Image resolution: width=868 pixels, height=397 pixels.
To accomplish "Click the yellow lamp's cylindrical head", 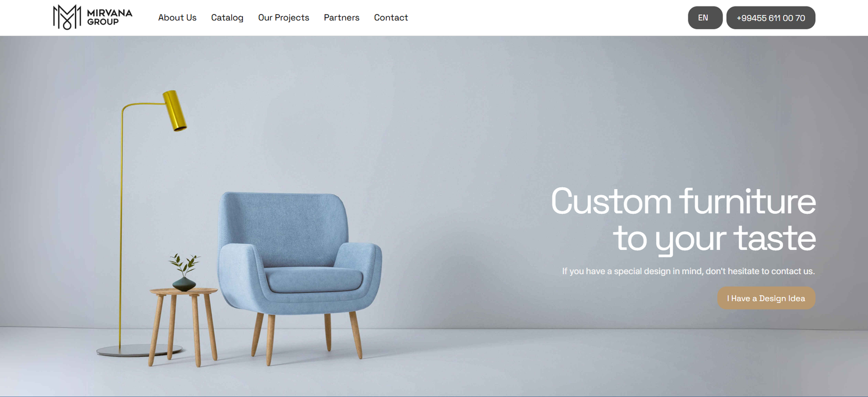I will point(175,111).
